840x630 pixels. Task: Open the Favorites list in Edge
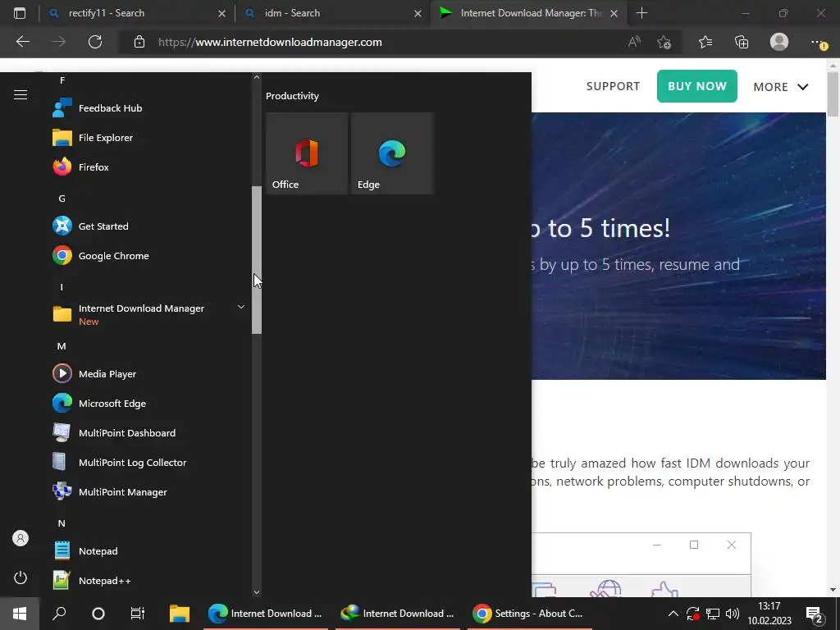(705, 42)
